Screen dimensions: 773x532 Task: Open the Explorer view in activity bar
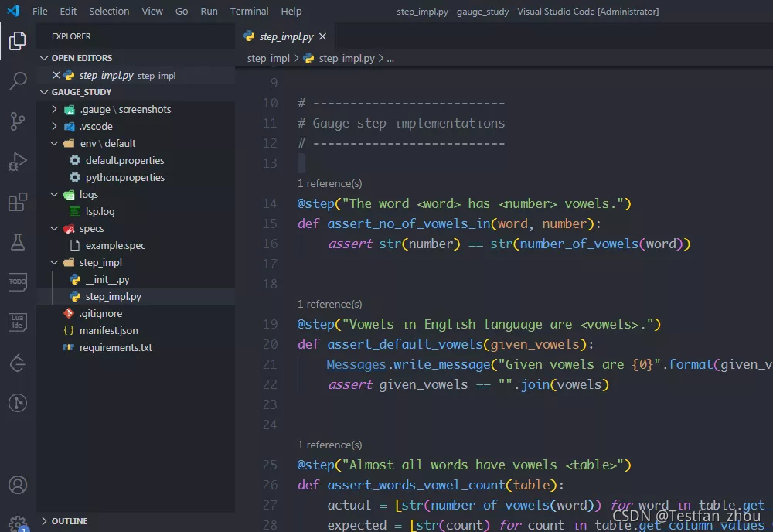pyautogui.click(x=17, y=40)
